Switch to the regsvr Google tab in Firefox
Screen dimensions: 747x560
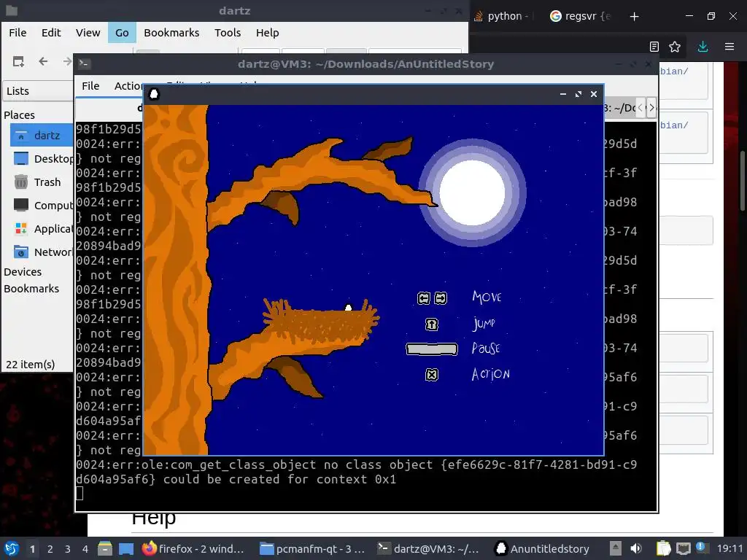(x=579, y=16)
